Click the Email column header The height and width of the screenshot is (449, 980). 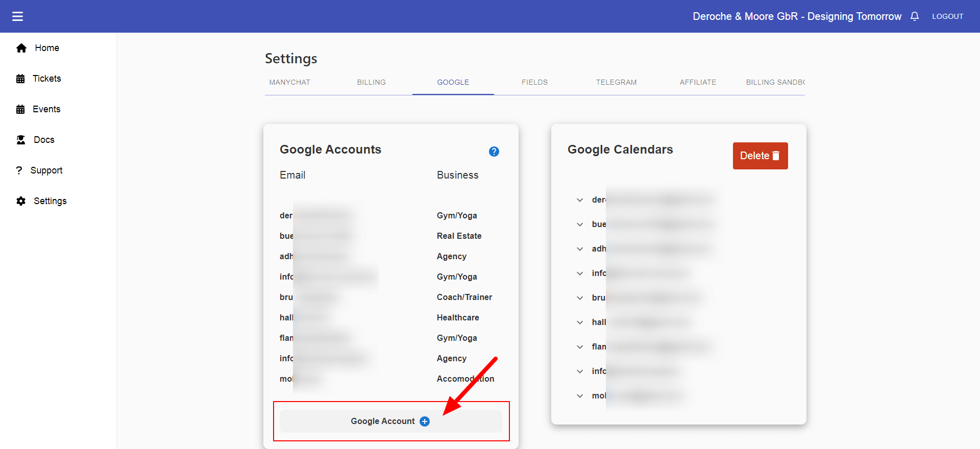tap(292, 175)
